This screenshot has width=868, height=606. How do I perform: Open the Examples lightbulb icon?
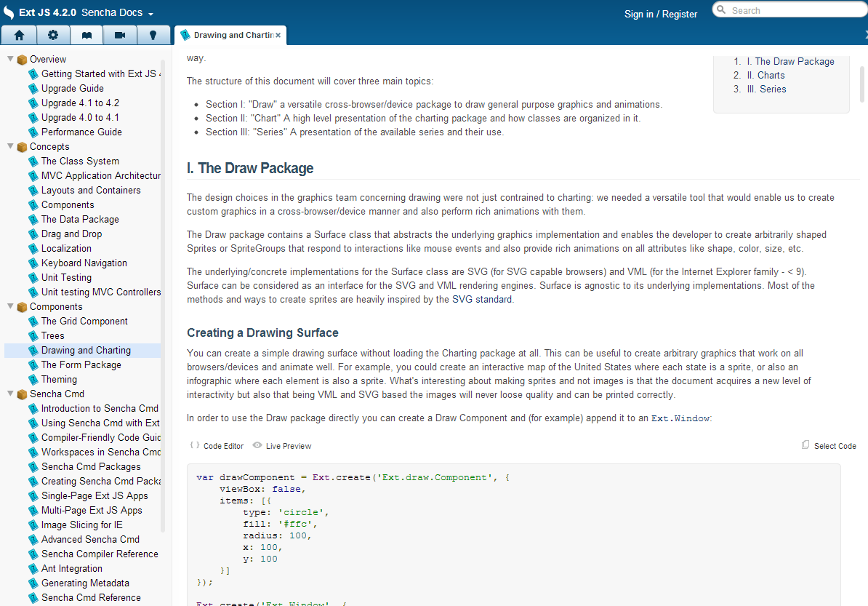pyautogui.click(x=153, y=34)
